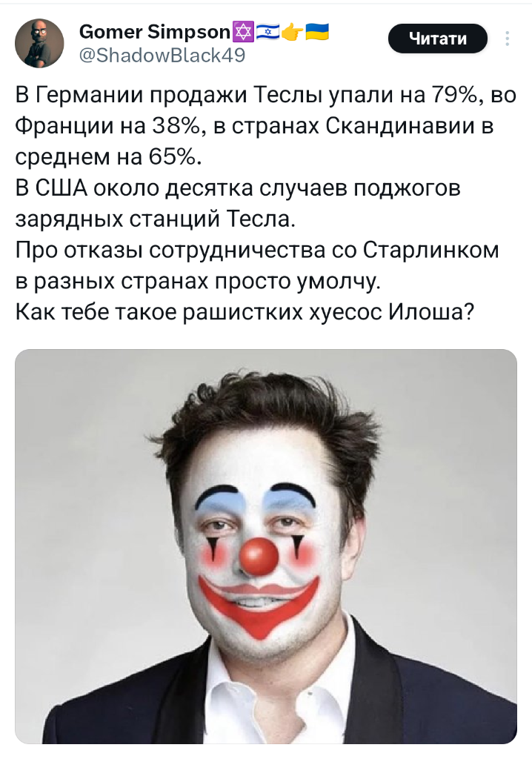Open the three-dot more options menu
The image size is (532, 759).
[507, 39]
